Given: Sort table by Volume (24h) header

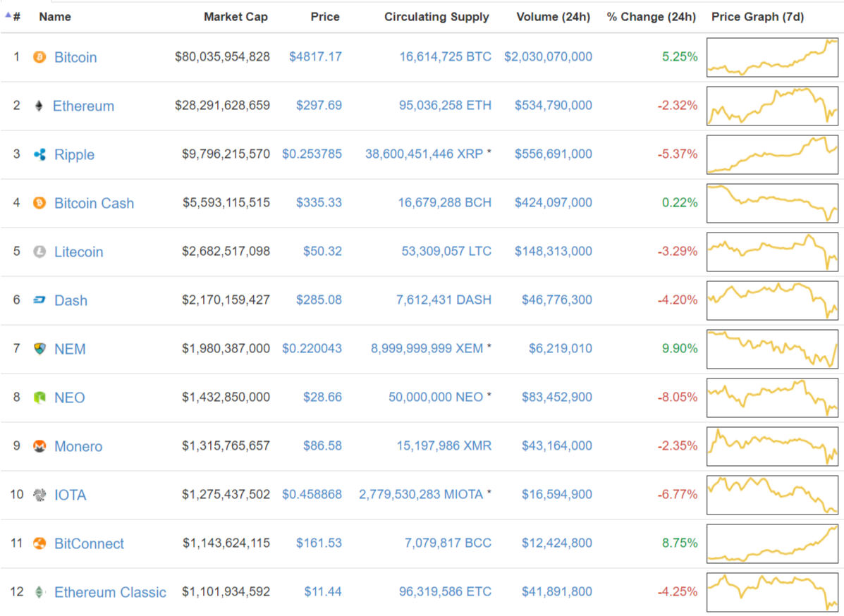Looking at the screenshot, I should click(553, 17).
